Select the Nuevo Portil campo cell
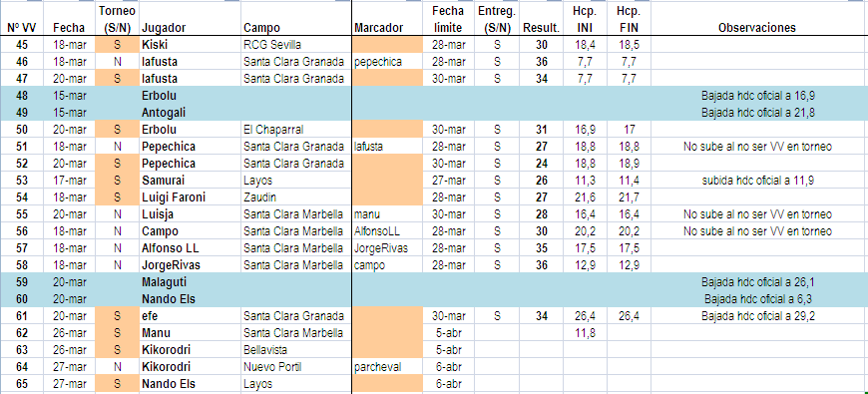Image resolution: width=868 pixels, height=394 pixels. (296, 367)
